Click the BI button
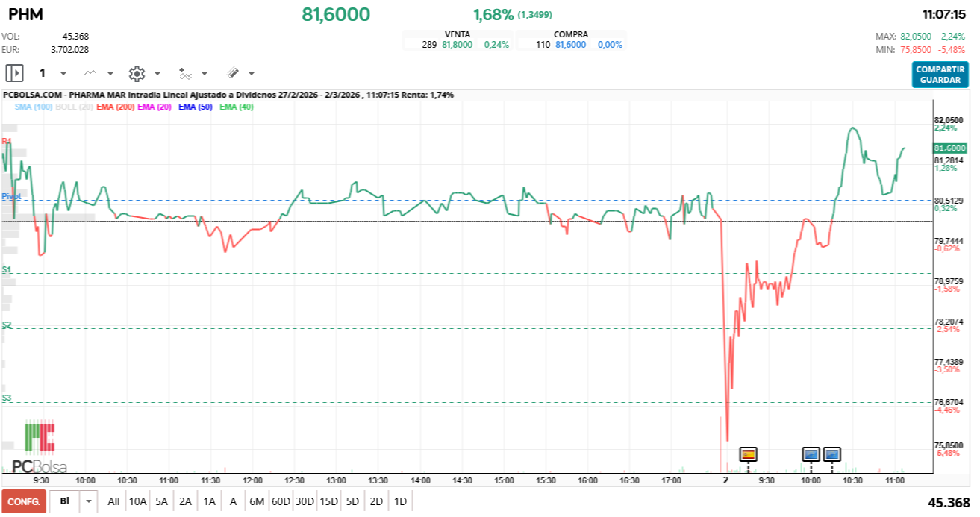This screenshot has width=980, height=517. coord(65,501)
